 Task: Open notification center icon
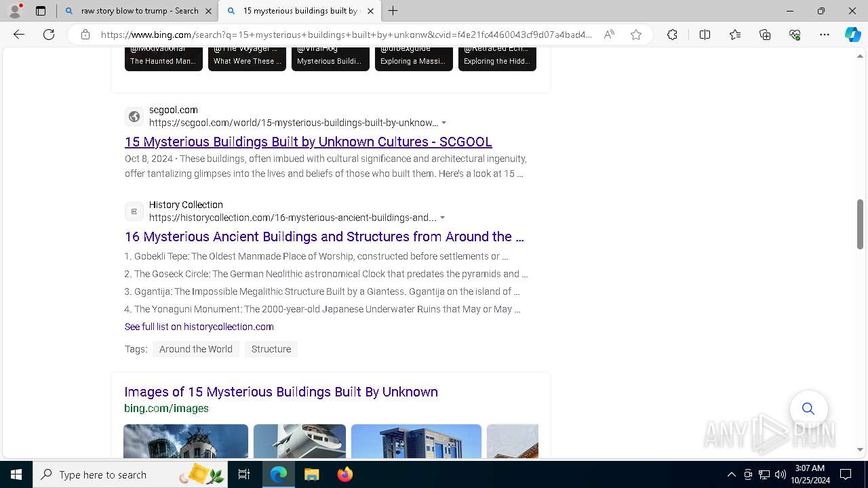click(846, 474)
